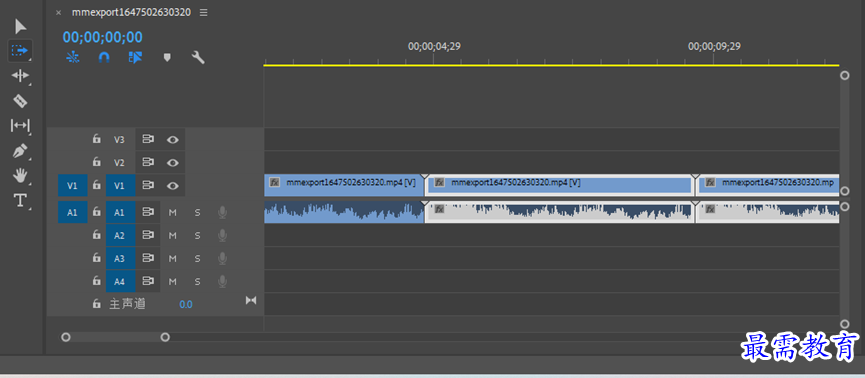The height and width of the screenshot is (378, 865).
Task: Click time ruler at 00;00;04;29
Action: tap(434, 46)
